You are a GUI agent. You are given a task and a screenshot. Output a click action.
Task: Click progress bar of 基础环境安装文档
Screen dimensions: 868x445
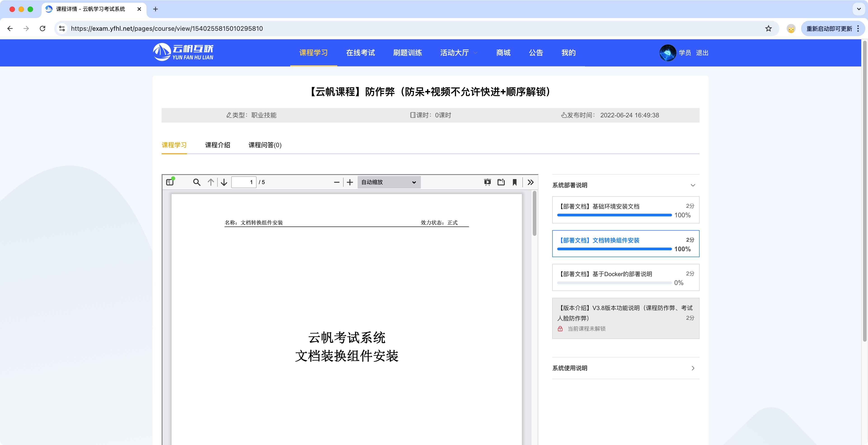(614, 215)
